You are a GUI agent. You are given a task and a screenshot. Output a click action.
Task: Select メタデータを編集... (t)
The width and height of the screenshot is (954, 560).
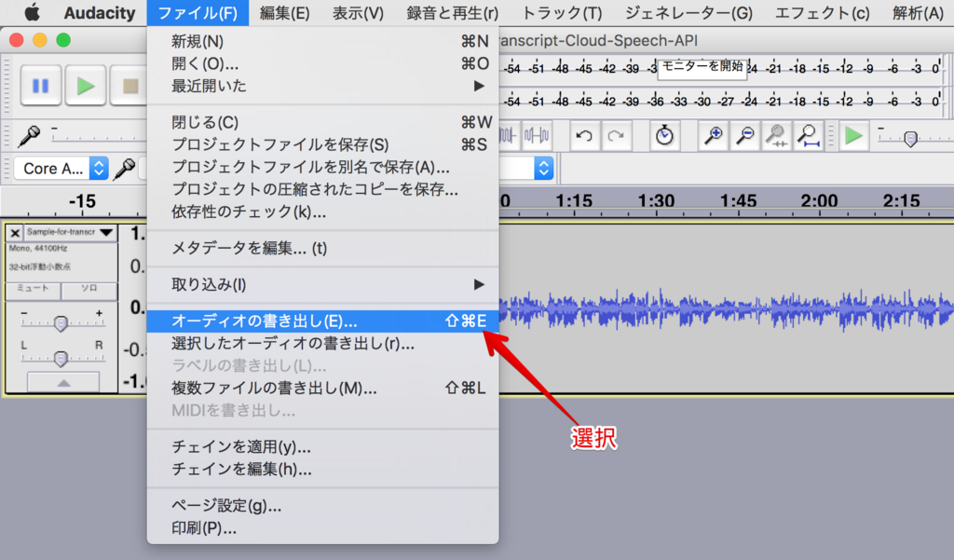(x=322, y=249)
